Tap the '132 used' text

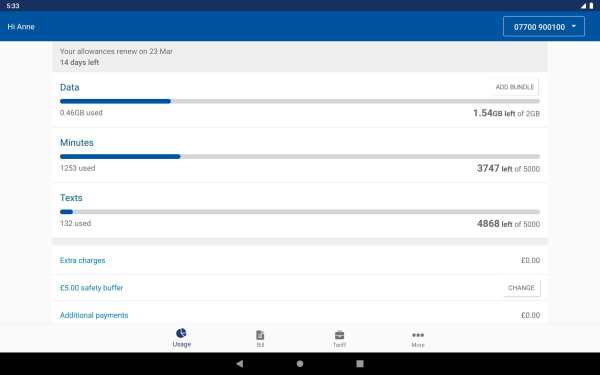(x=75, y=223)
